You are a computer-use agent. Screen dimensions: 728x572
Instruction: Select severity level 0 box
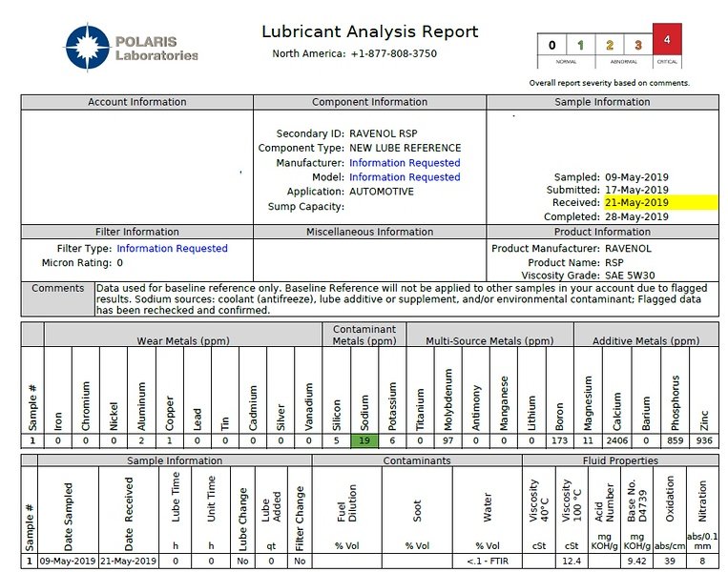[x=551, y=45]
